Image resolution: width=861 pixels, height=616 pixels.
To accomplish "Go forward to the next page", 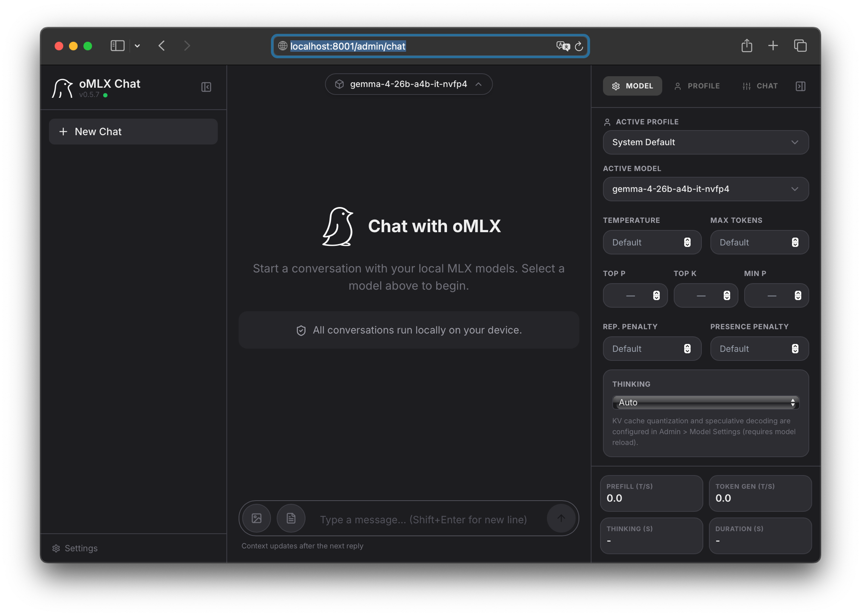I will 187,46.
